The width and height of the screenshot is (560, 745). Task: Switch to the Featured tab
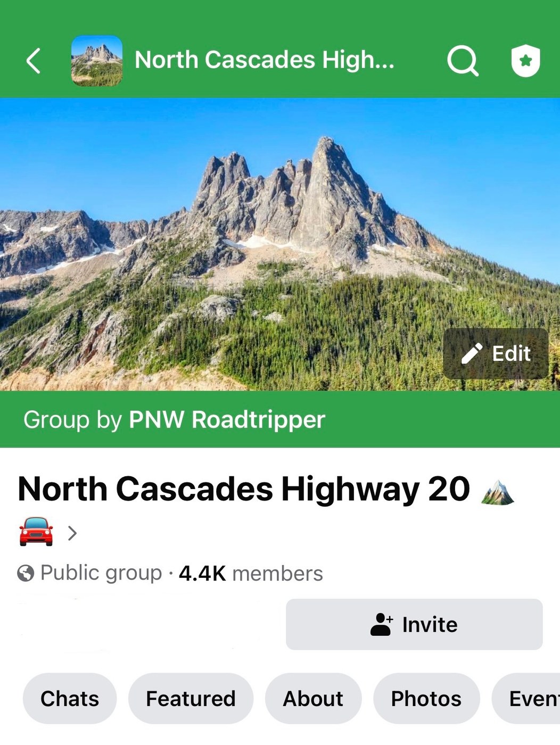191,699
